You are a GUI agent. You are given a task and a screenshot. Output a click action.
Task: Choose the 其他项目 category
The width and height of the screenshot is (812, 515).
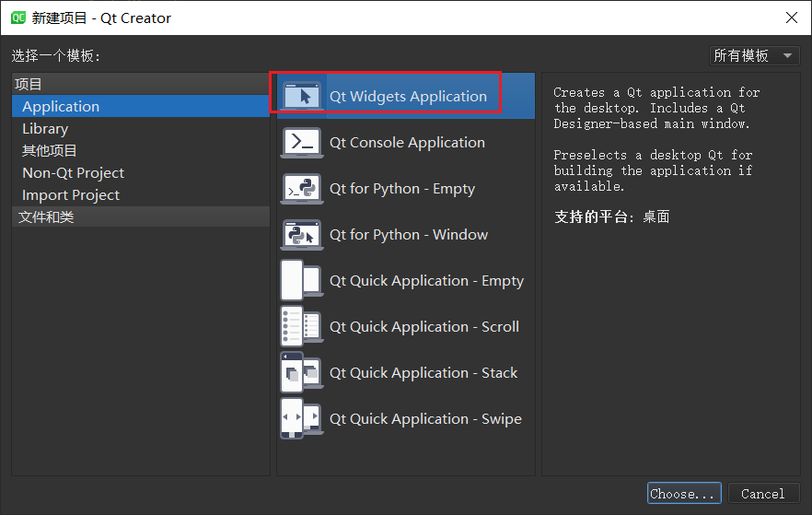(x=141, y=151)
